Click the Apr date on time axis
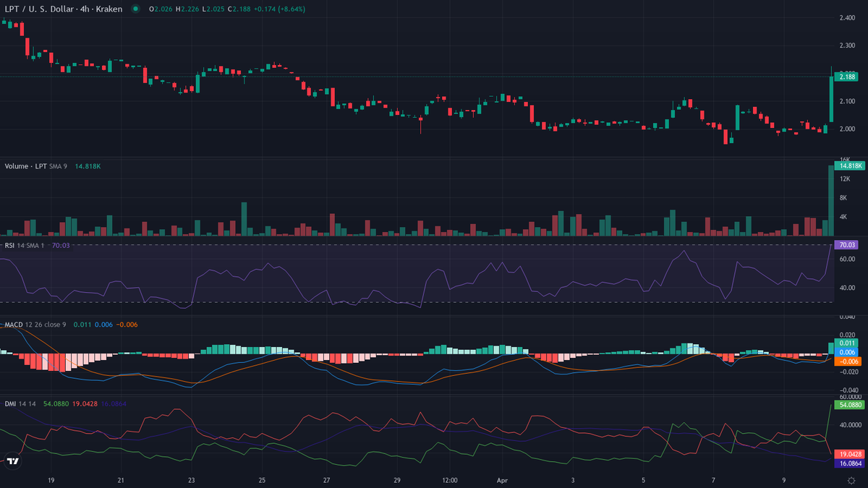 [x=503, y=480]
